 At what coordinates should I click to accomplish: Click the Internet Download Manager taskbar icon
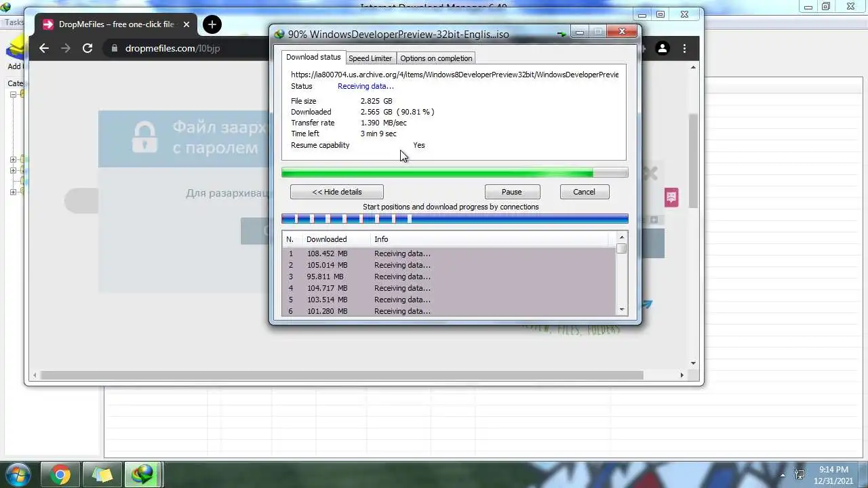pos(143,474)
